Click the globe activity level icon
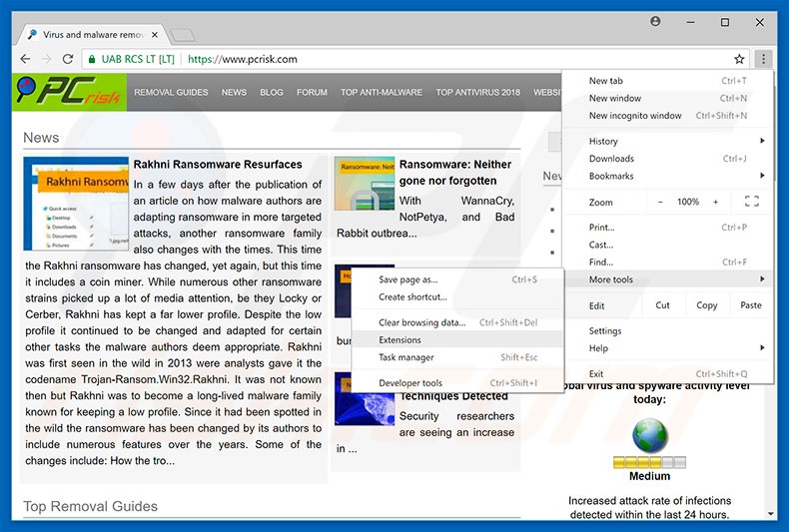The height and width of the screenshot is (532, 789). [649, 435]
